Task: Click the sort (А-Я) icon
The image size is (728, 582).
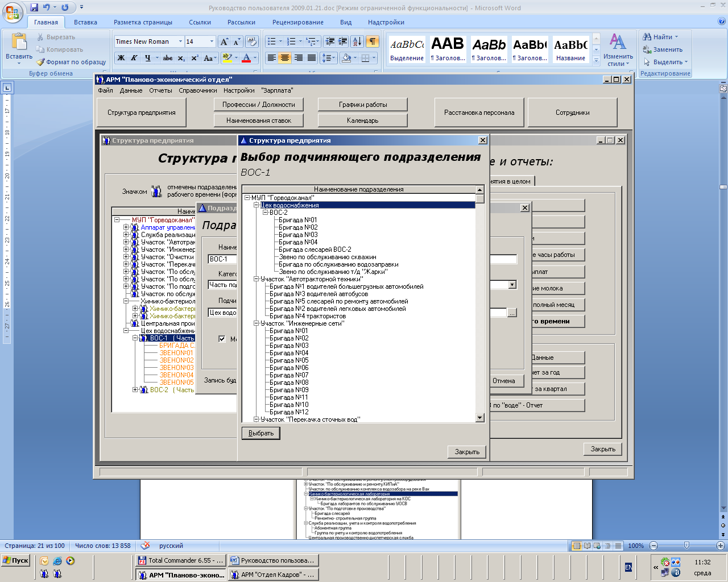Action: (x=357, y=41)
